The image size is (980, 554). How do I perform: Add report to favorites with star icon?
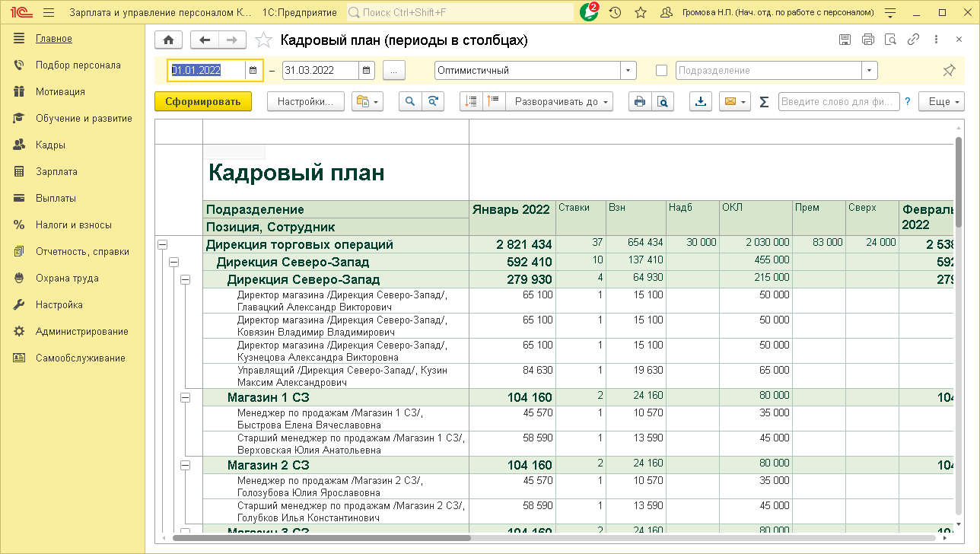pyautogui.click(x=263, y=40)
